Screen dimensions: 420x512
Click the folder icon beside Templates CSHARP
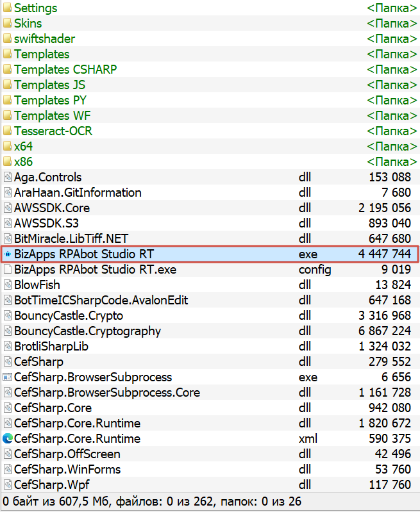coord(7,69)
